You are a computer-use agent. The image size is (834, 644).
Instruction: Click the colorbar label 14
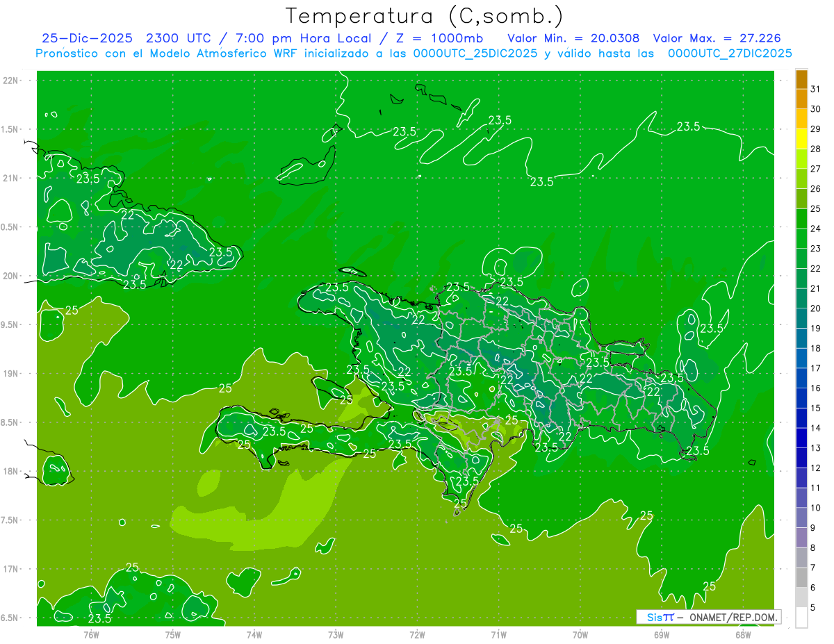815,428
